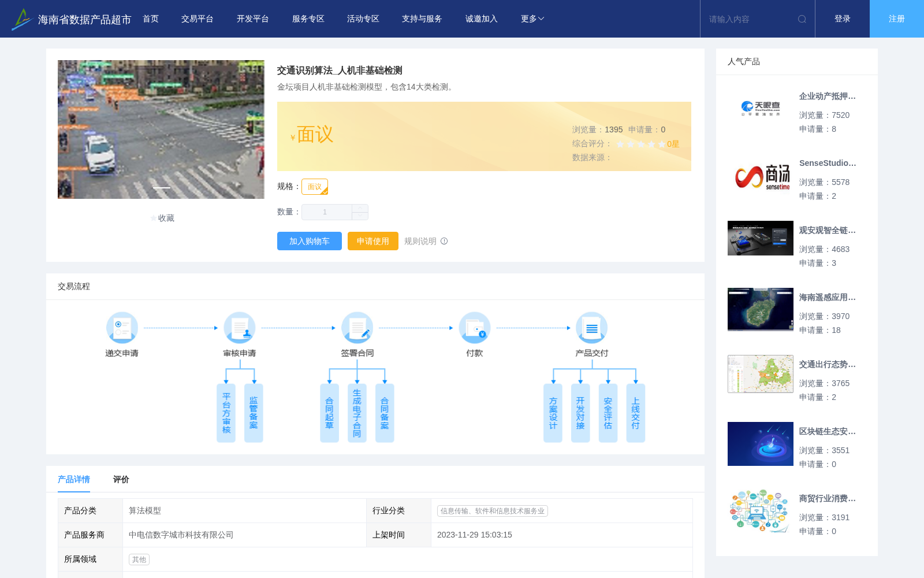Open the 商贸行业消费 thumbnail
Image resolution: width=924 pixels, height=578 pixels.
coord(761,510)
